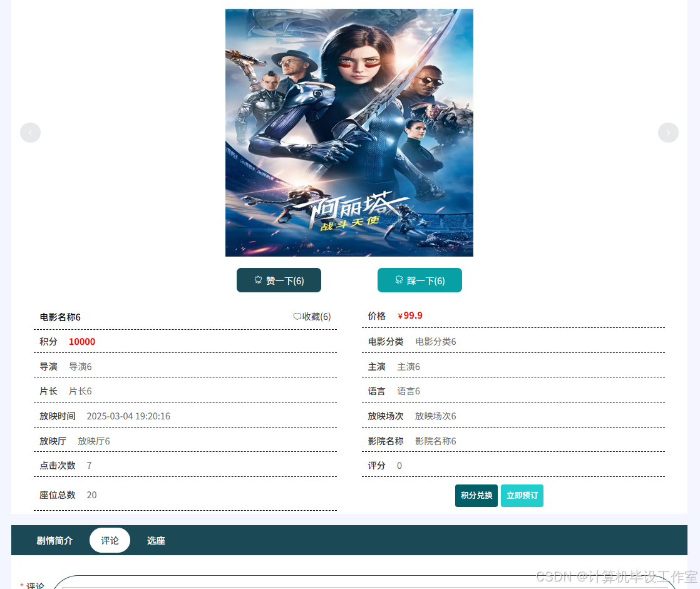Click the 电影分类6 category value

[436, 341]
